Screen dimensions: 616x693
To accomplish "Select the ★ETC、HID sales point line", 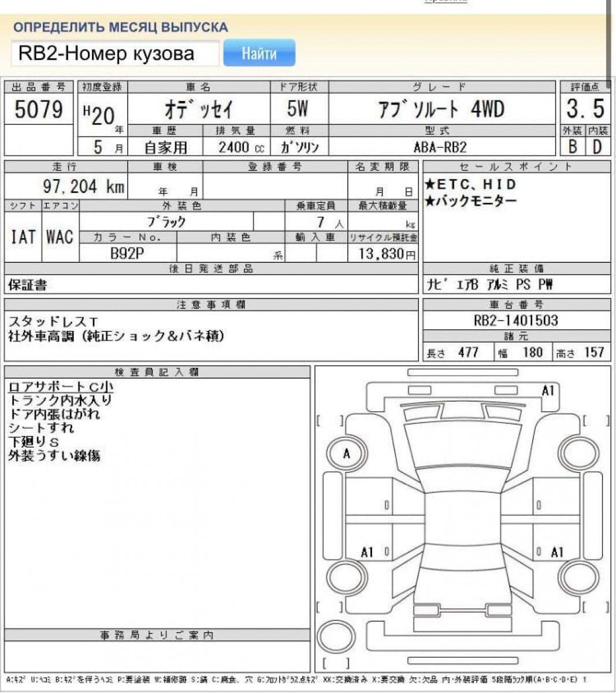I will point(470,184).
